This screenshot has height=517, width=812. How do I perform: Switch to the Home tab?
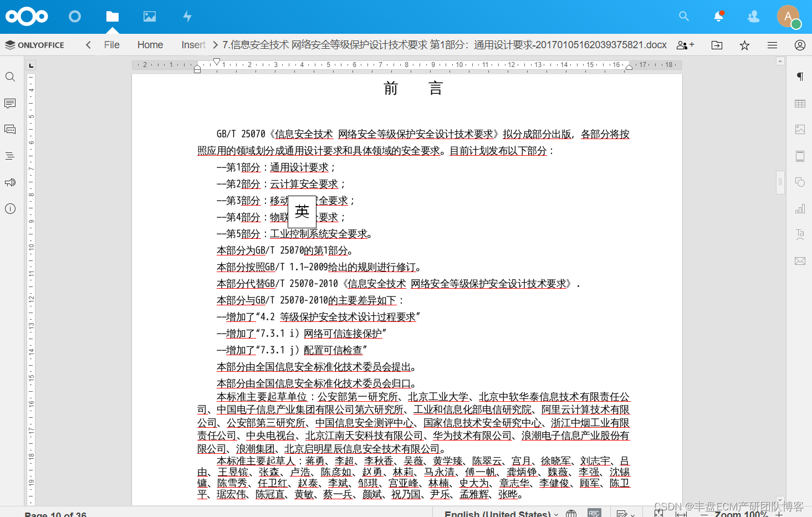point(150,45)
